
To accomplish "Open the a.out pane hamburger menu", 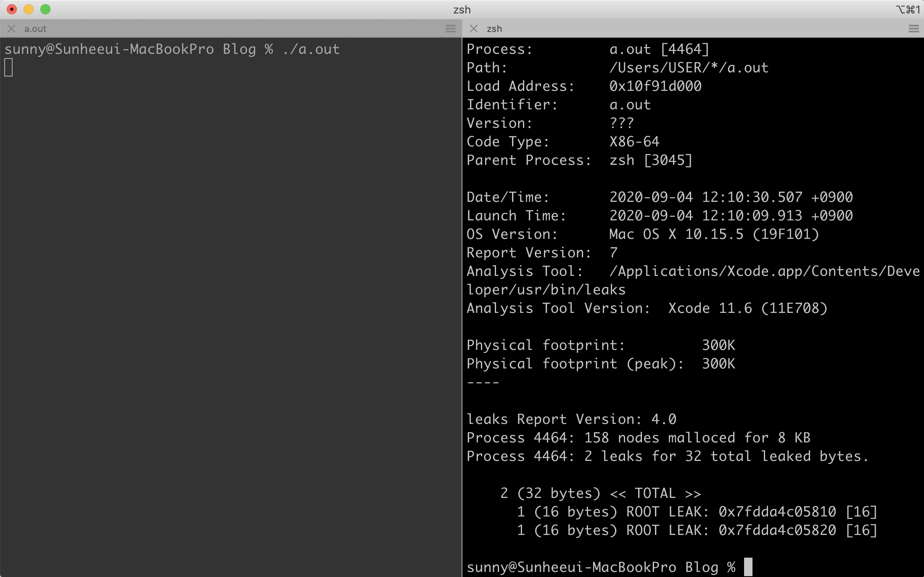I will pyautogui.click(x=450, y=29).
